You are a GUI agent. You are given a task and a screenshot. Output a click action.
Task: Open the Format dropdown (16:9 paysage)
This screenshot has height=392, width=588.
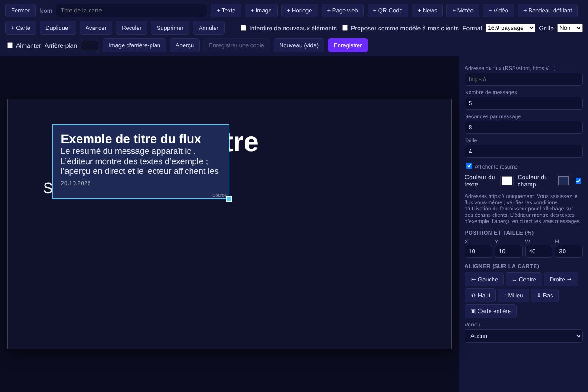510,28
